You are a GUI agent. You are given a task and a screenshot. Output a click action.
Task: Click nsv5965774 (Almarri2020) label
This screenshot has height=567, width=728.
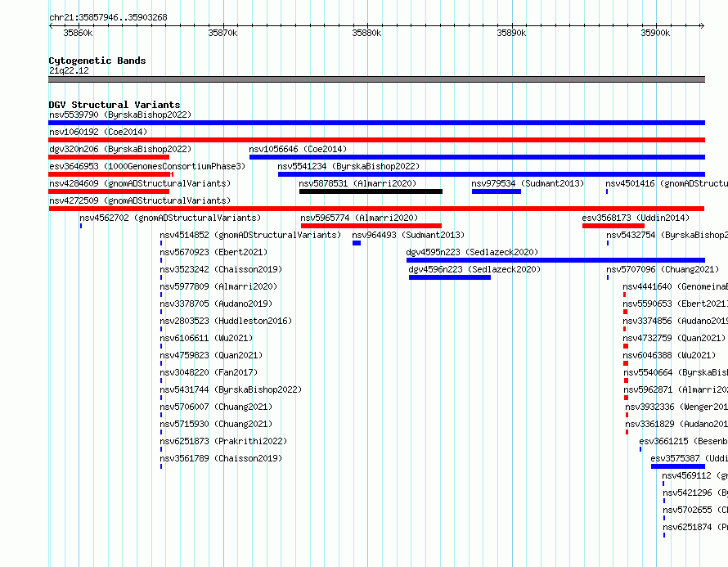click(x=359, y=218)
